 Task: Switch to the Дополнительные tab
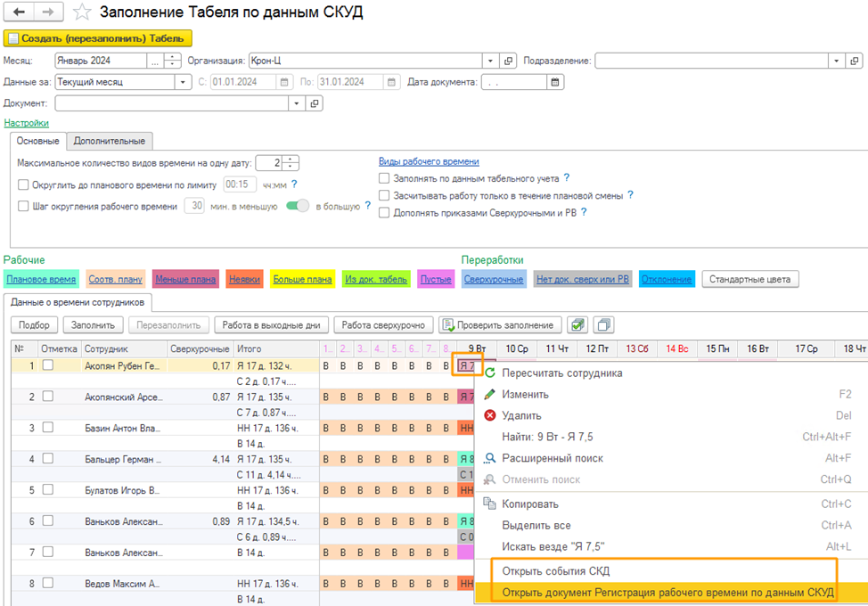click(109, 141)
